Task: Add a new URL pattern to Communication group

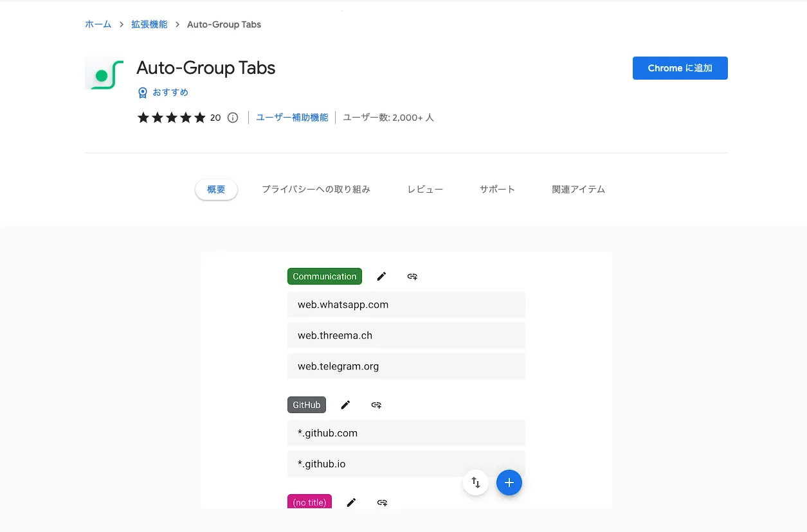Action: (x=412, y=276)
